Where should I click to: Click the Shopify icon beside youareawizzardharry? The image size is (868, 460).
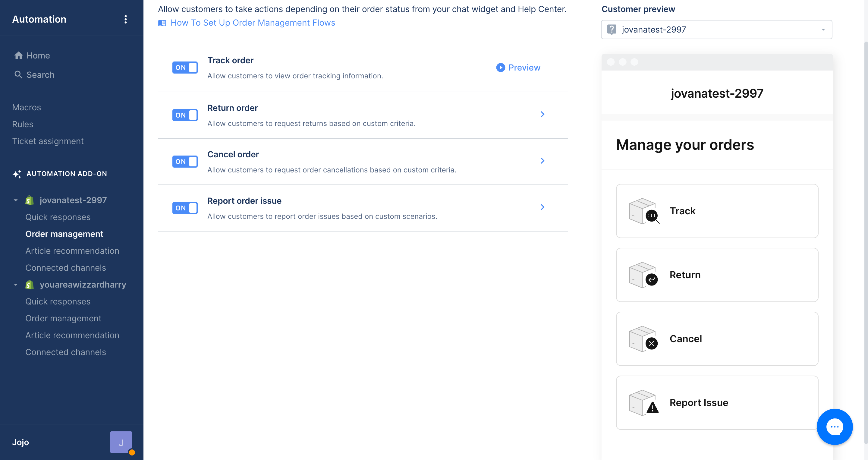(30, 285)
